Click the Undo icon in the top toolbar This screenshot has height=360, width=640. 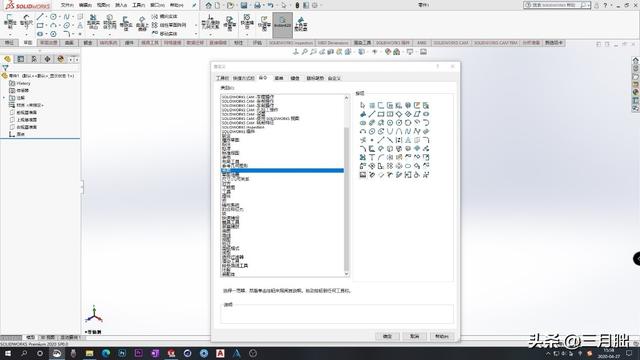point(270,5)
